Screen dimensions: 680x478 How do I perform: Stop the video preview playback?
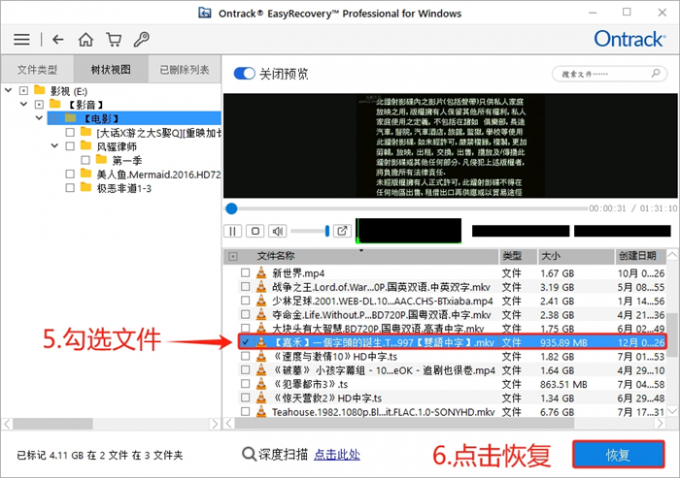coord(256,231)
